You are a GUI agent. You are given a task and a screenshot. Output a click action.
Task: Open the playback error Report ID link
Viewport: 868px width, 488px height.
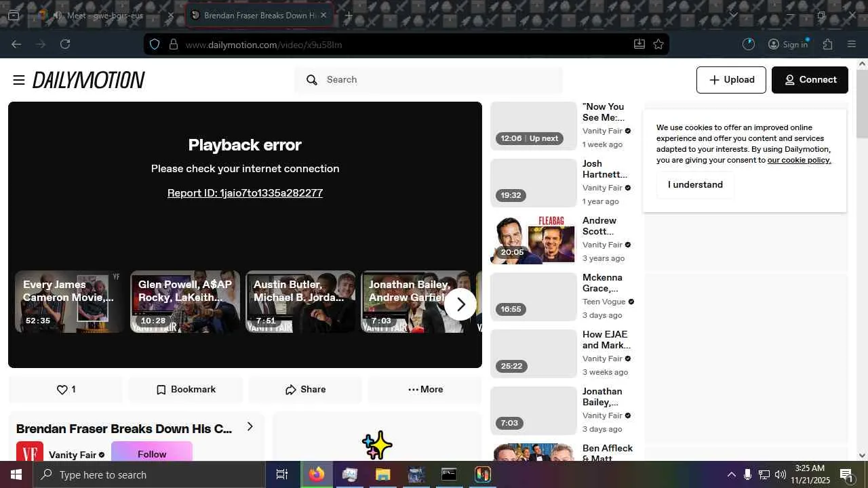click(x=245, y=193)
